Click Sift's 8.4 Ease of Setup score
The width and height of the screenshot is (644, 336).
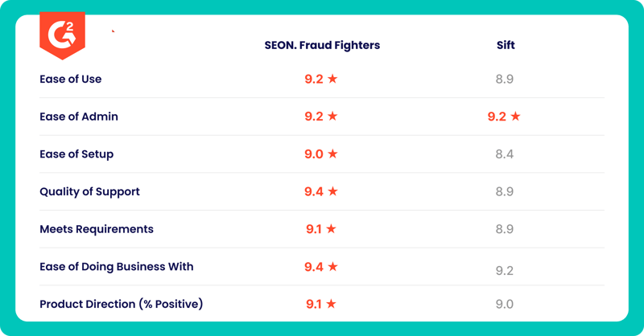[x=505, y=154]
